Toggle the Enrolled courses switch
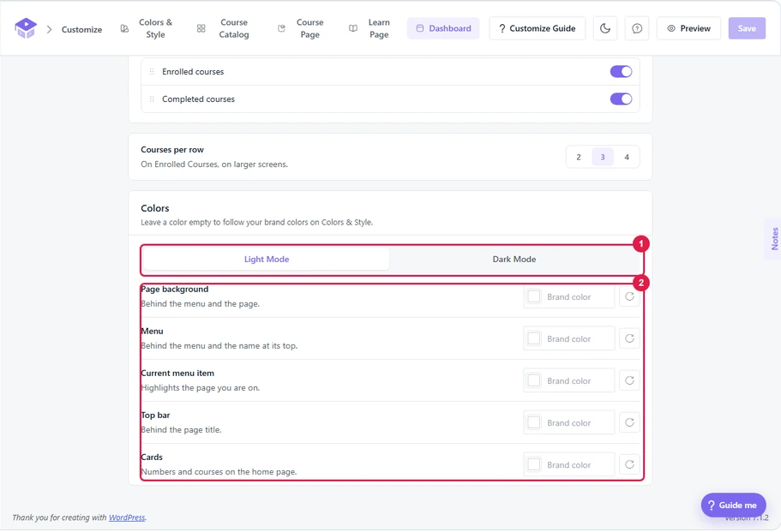 [621, 72]
